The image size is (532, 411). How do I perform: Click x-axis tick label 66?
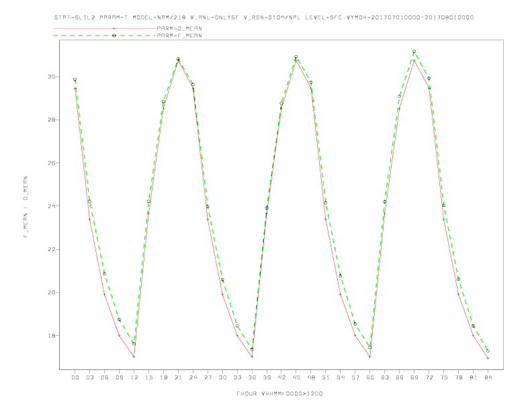[400, 377]
